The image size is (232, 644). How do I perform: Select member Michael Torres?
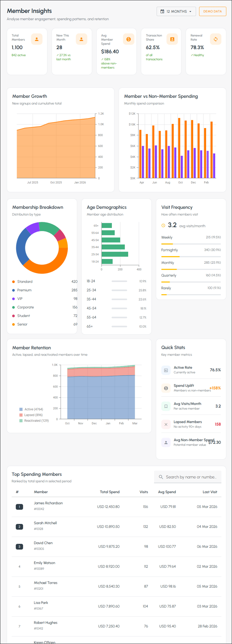tap(46, 583)
